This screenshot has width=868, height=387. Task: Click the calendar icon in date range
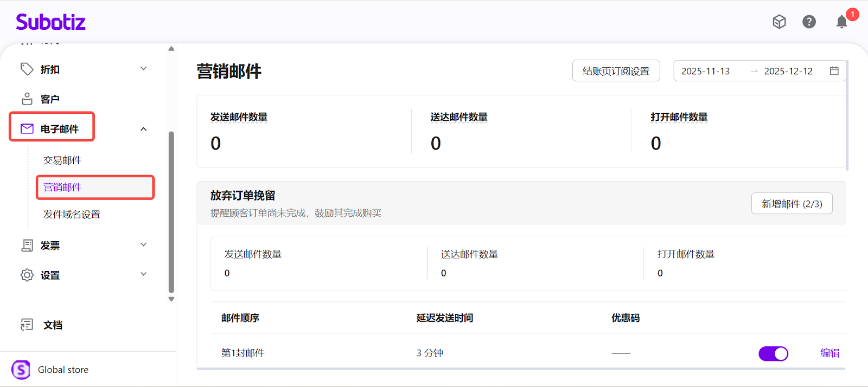[834, 71]
